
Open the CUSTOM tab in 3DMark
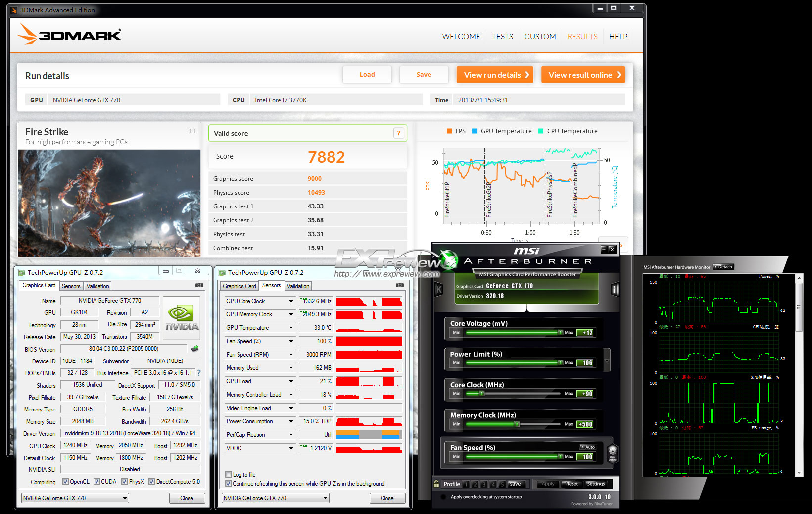coord(540,37)
